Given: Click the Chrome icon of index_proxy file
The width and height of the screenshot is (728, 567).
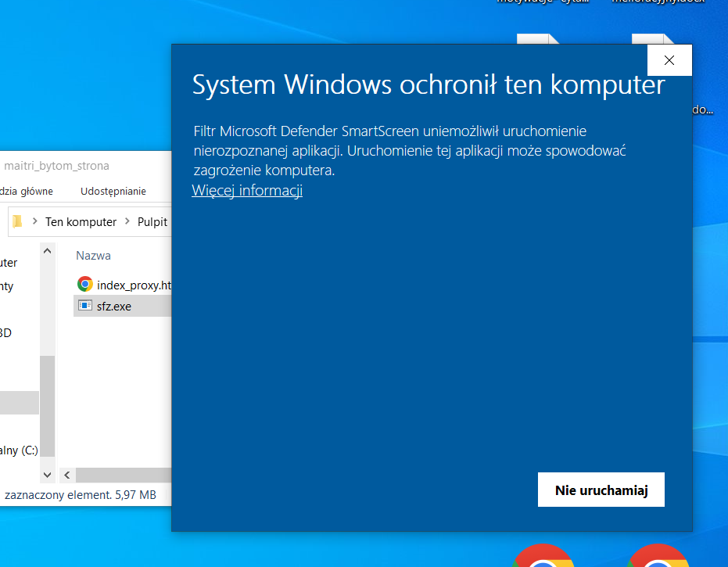Looking at the screenshot, I should pos(85,284).
